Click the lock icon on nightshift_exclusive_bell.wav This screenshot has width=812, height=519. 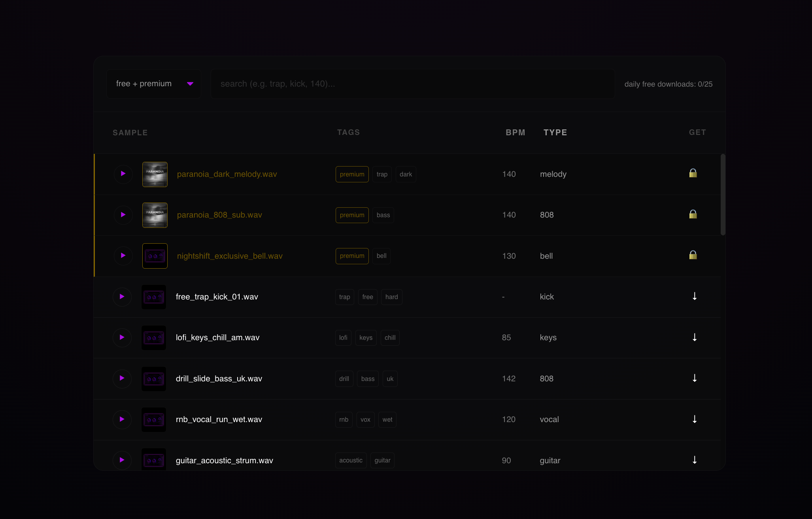tap(693, 256)
